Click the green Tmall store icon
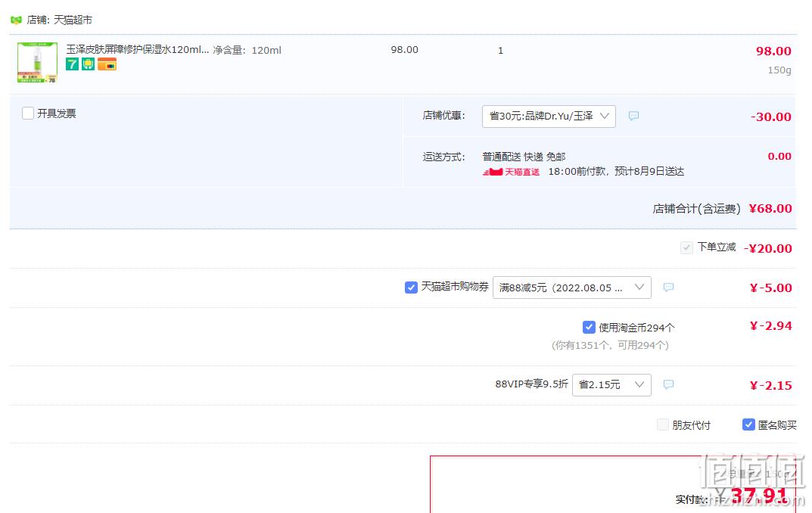This screenshot has width=812, height=513. (x=16, y=20)
